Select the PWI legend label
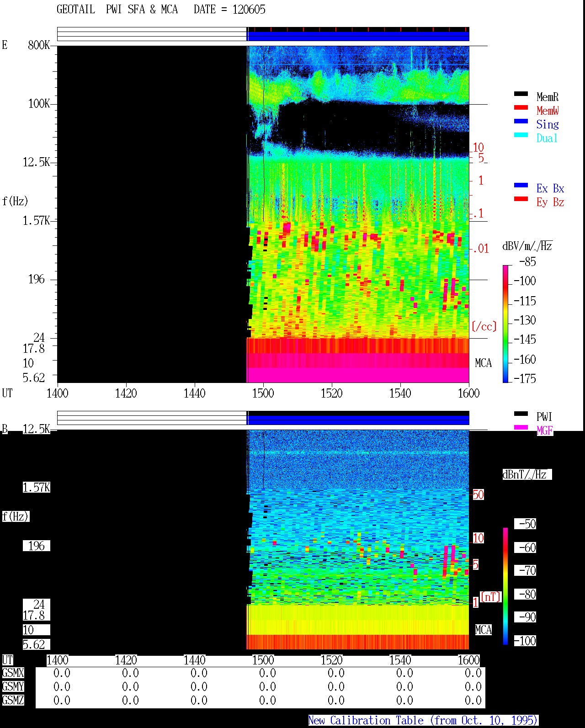Viewport: 585px width, 728px height. [x=544, y=417]
